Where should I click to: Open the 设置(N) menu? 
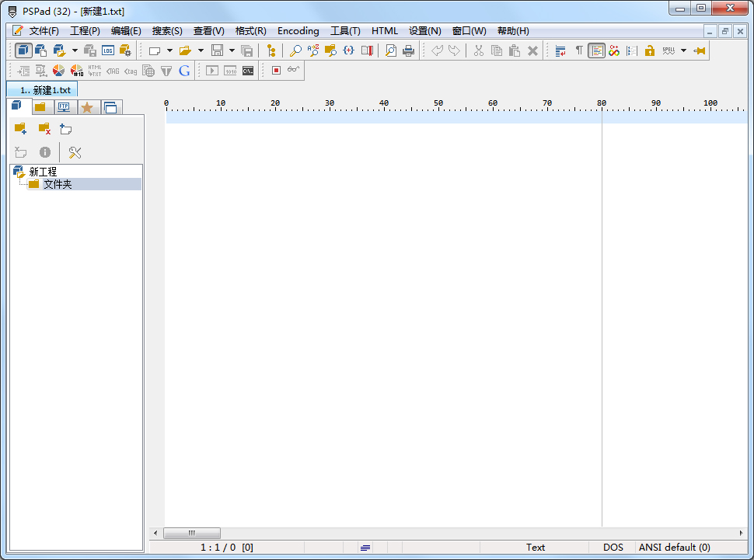425,31
